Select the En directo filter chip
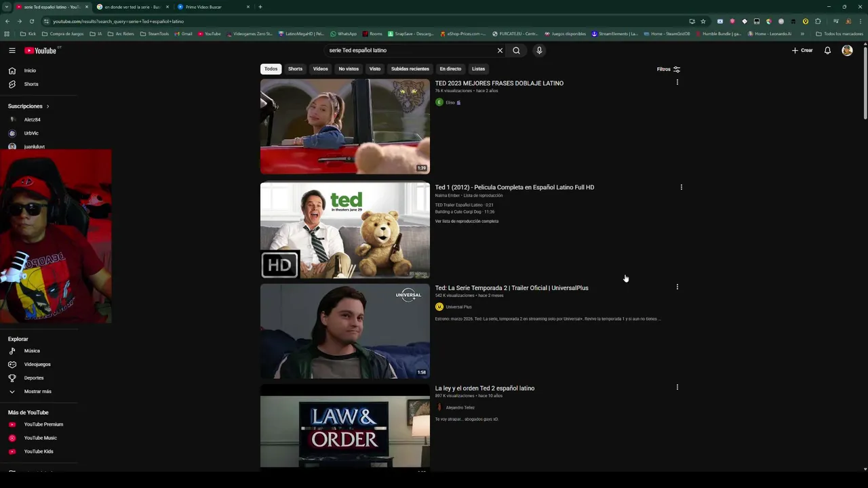 point(450,68)
